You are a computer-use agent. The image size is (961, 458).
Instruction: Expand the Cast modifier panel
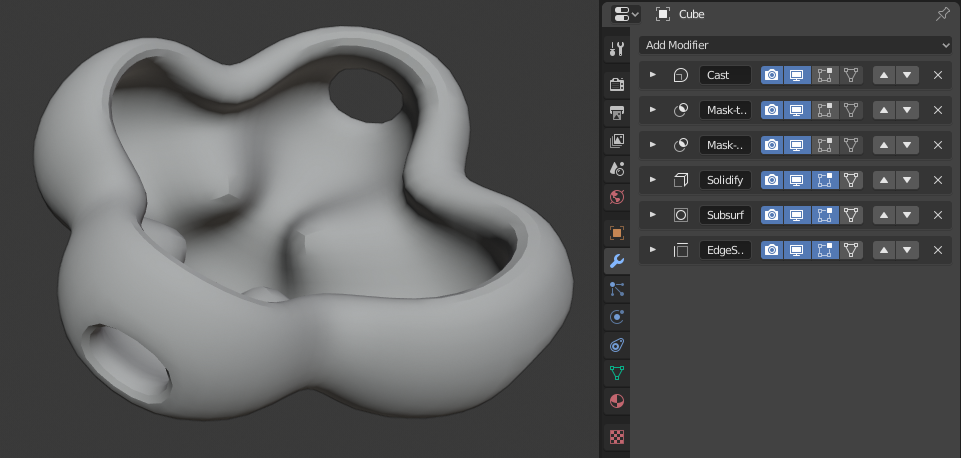pyautogui.click(x=653, y=75)
